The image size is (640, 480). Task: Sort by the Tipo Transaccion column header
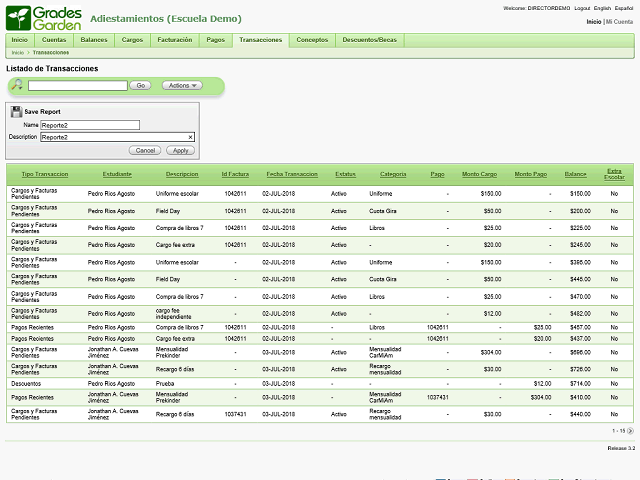pyautogui.click(x=45, y=174)
